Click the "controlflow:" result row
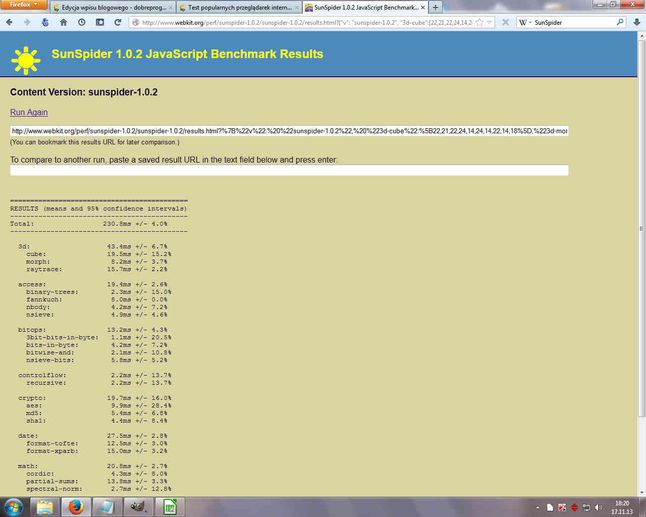The width and height of the screenshot is (646, 517). coord(94,375)
